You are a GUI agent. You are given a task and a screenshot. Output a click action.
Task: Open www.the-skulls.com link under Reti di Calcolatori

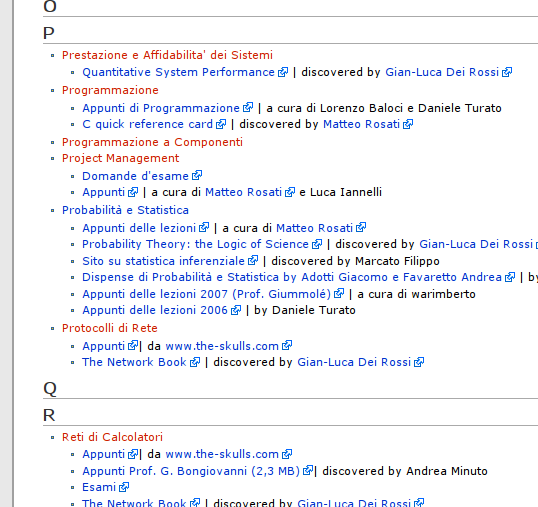click(222, 454)
